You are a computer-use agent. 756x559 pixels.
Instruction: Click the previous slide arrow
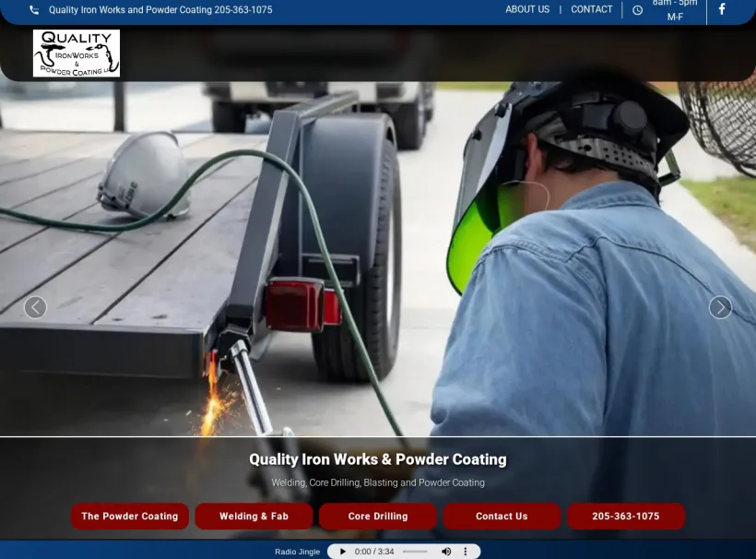point(35,307)
